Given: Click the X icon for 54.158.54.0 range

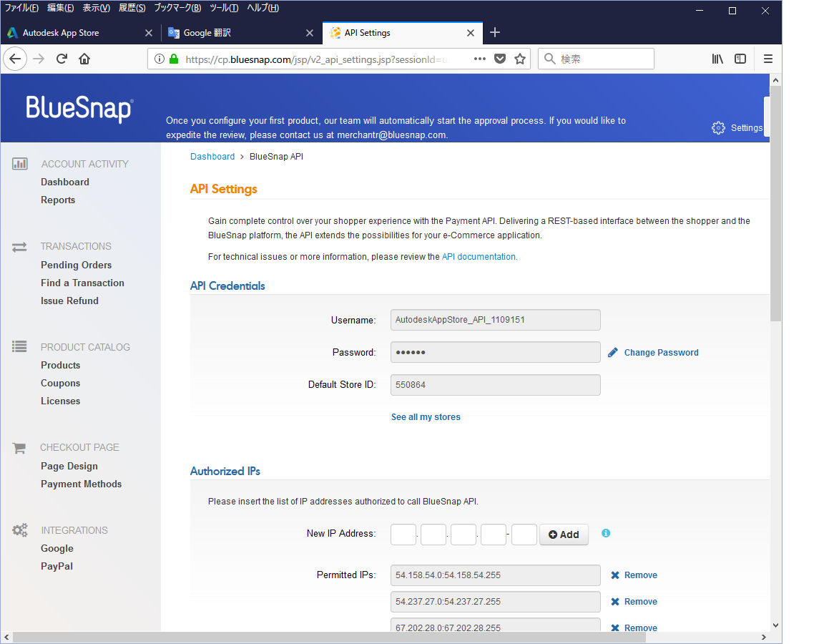Looking at the screenshot, I should pyautogui.click(x=615, y=575).
